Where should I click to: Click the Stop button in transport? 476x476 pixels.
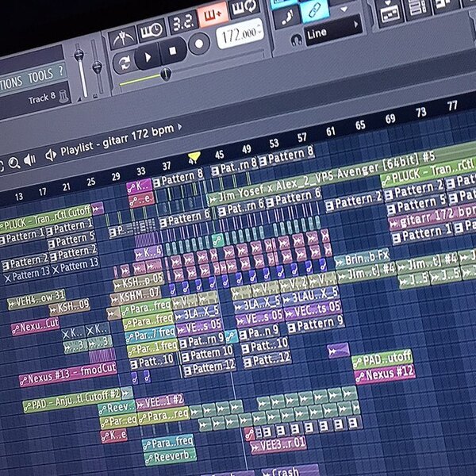pyautogui.click(x=172, y=51)
